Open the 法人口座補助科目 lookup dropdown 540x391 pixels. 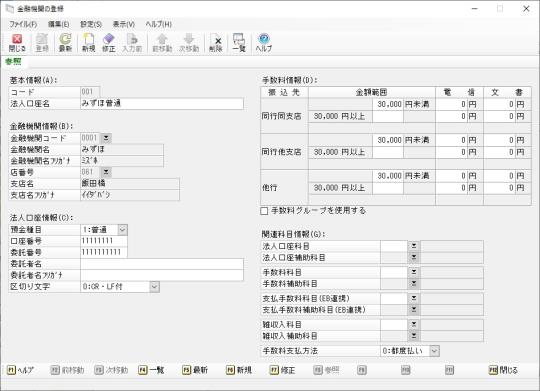point(414,257)
